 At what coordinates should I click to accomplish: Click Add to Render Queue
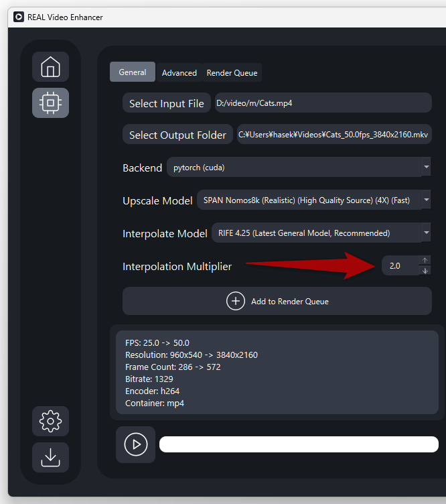277,301
